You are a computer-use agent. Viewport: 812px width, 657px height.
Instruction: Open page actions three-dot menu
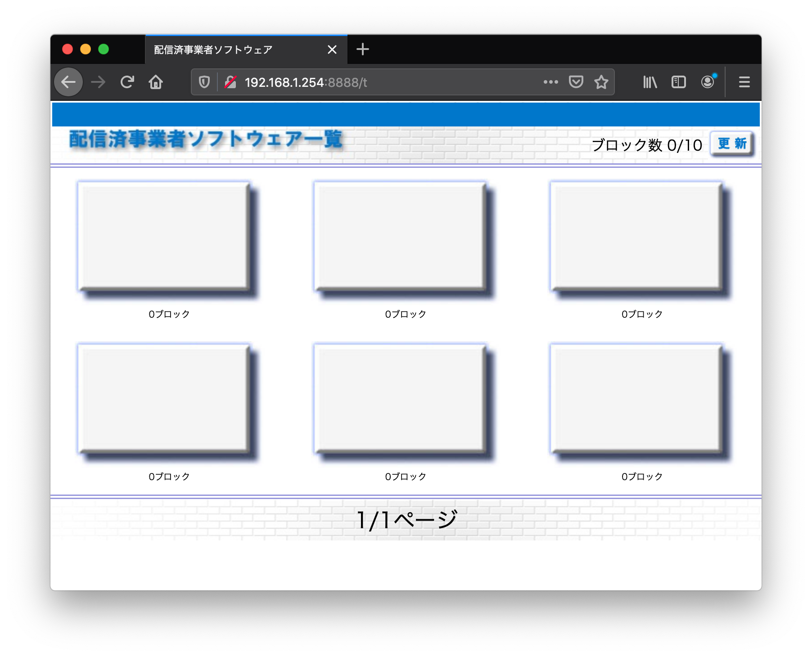(550, 82)
